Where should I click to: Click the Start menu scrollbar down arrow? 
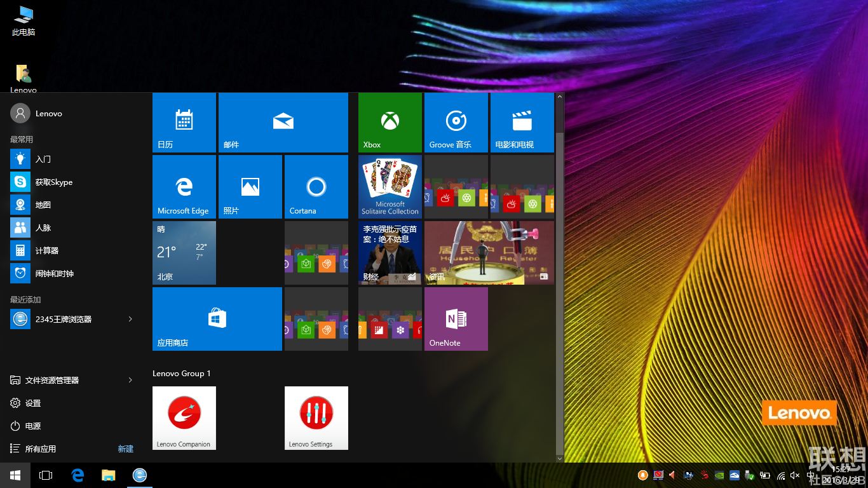[x=559, y=457]
